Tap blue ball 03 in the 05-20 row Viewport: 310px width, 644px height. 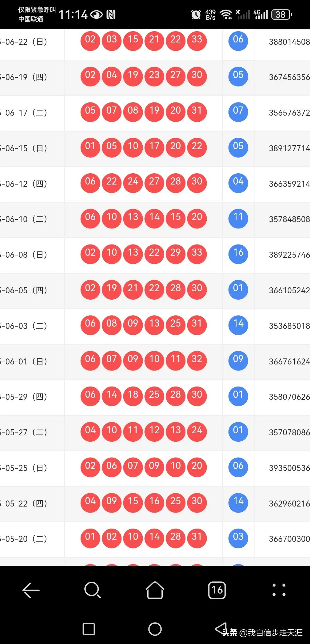point(238,538)
